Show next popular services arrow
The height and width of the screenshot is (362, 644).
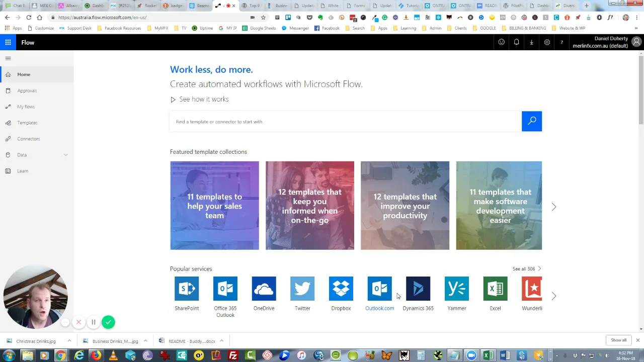tap(554, 296)
